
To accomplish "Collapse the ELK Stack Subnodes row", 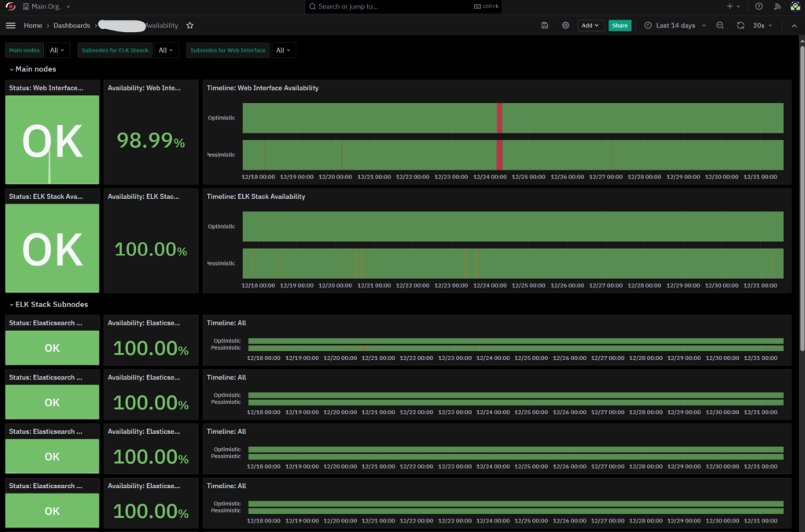I will 49,305.
